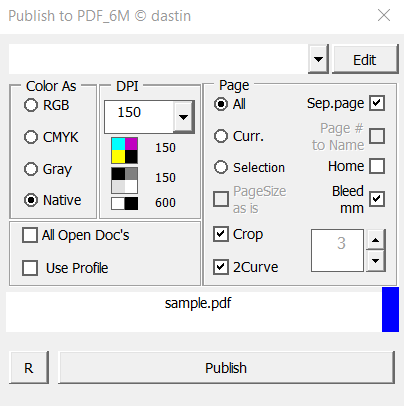Decrease the bleed value with down arrow
Screen dimensions: 404x406
(x=376, y=261)
